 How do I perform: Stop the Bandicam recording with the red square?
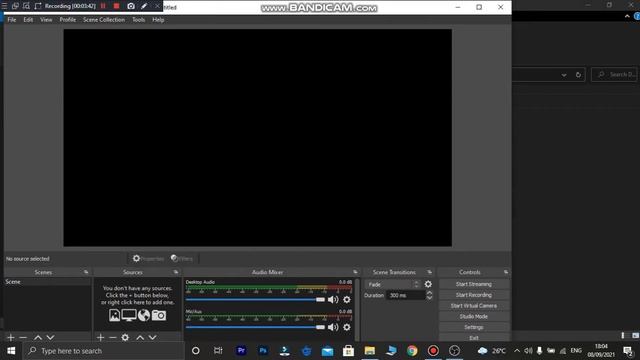tap(116, 6)
